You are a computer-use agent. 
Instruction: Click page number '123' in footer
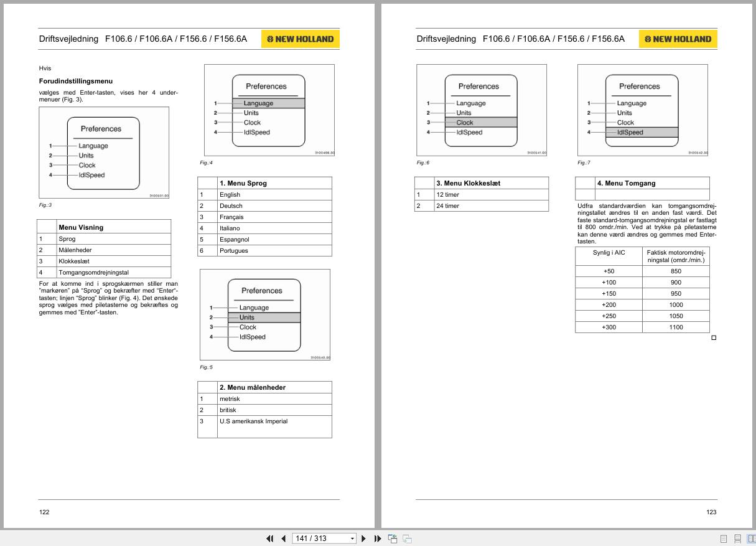[x=711, y=512]
